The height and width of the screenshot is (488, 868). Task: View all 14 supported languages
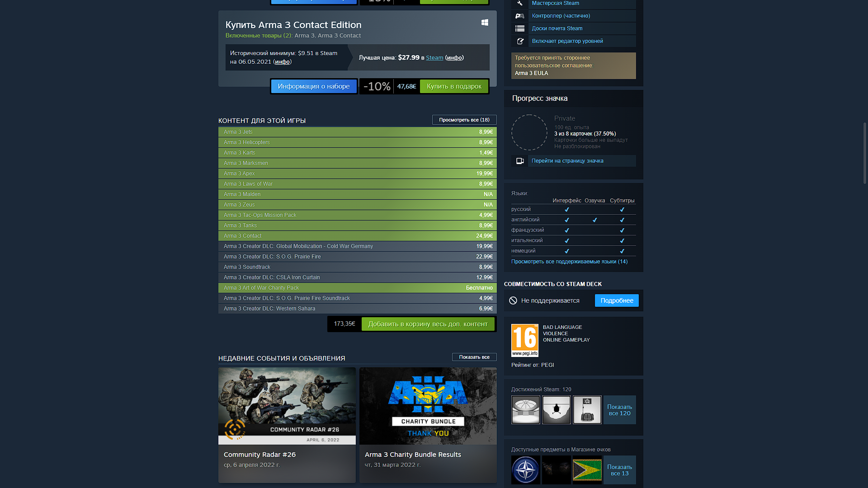[x=569, y=262]
